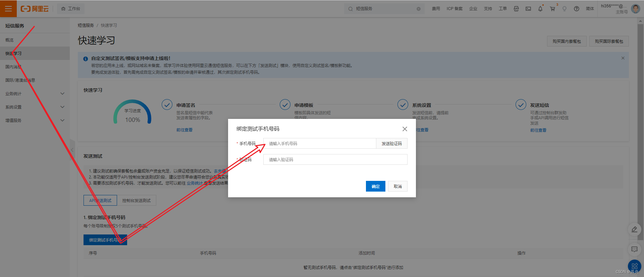Open 前往查看 under 申请签名
Viewport: 644px width, 277px height.
pyautogui.click(x=184, y=130)
